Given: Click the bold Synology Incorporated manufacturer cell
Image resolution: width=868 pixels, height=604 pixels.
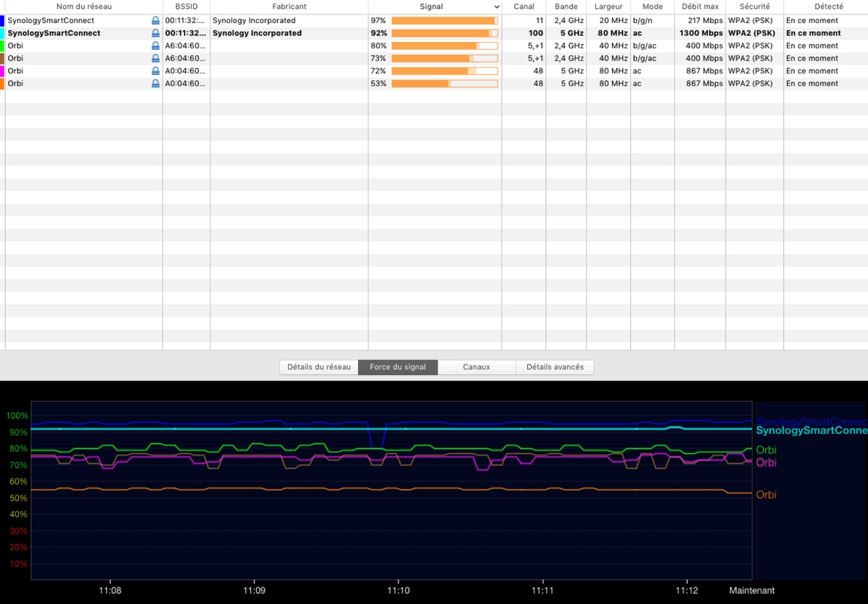Looking at the screenshot, I should point(257,33).
